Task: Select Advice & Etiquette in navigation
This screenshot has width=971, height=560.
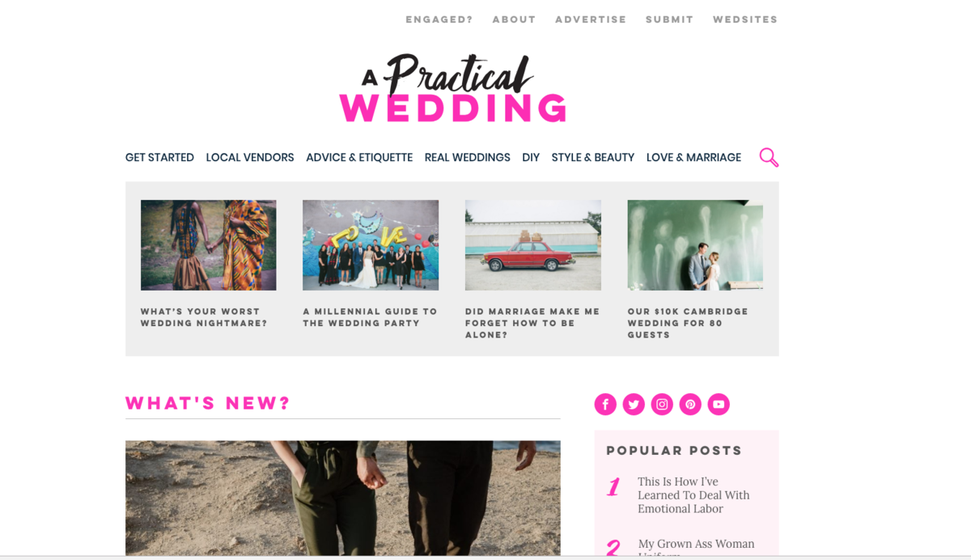Action: coord(359,158)
